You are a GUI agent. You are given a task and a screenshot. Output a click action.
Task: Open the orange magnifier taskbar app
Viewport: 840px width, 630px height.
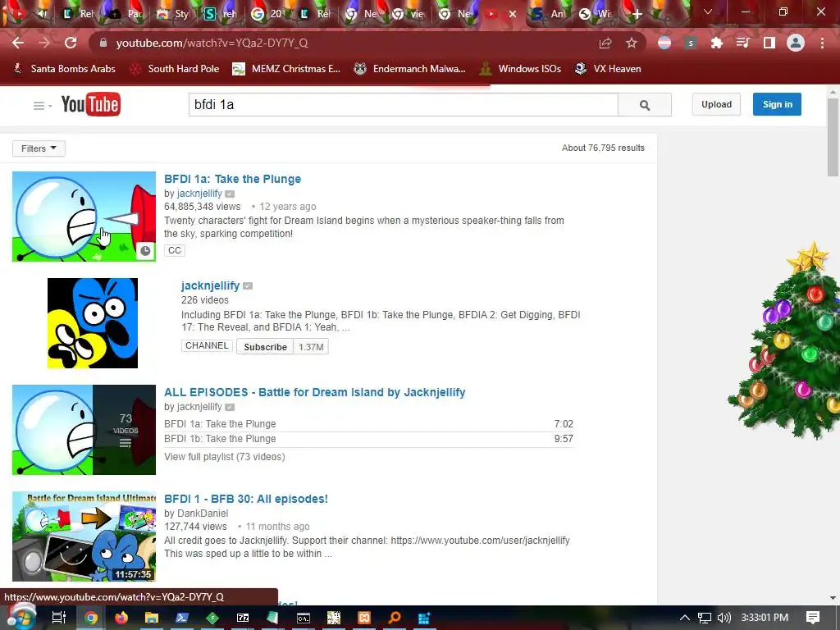pos(395,618)
